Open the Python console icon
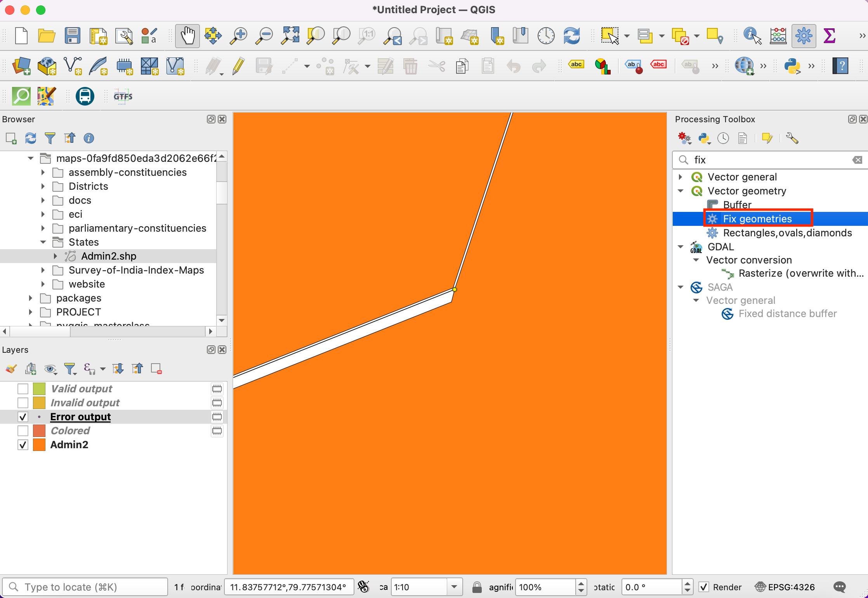 (x=792, y=66)
